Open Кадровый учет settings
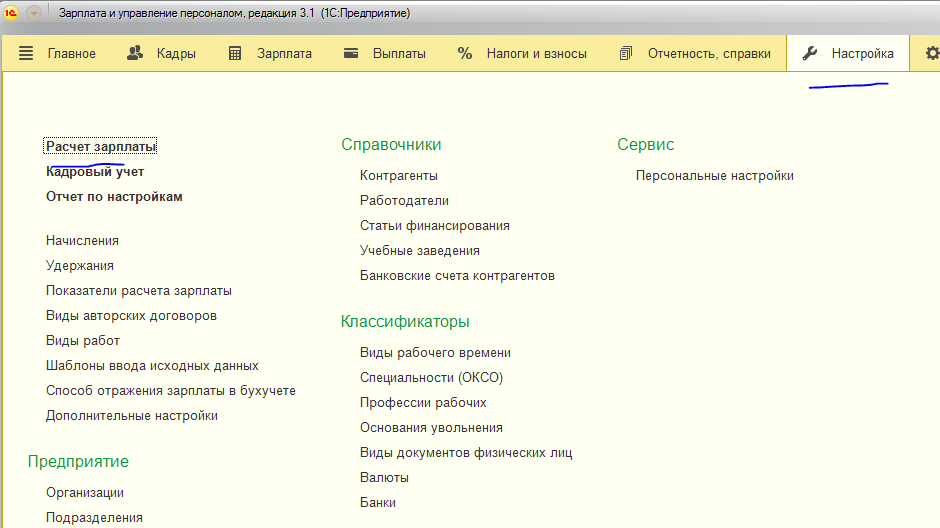 (x=95, y=171)
